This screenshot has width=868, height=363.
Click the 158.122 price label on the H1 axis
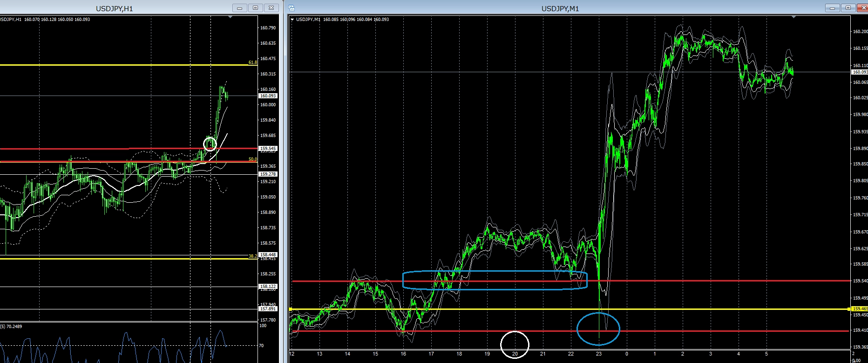[268, 287]
